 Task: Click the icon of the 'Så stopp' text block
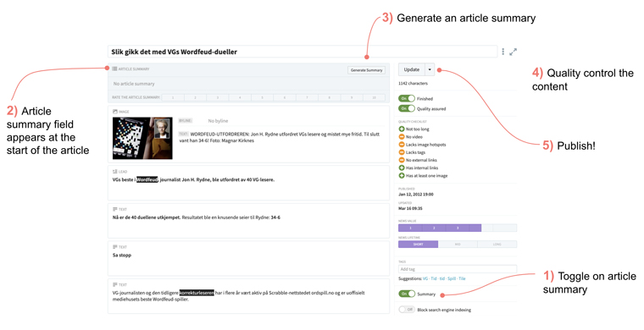(x=115, y=247)
